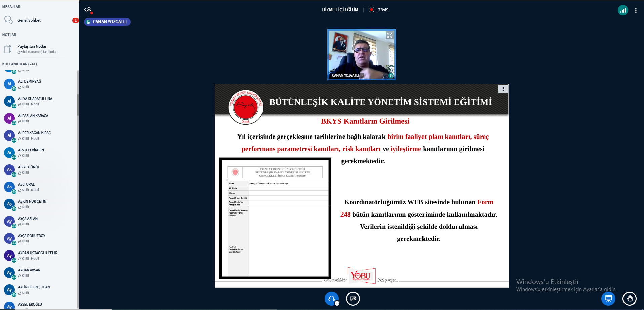Open Paylaşılan Notlar shared notes
The image size is (644, 310).
(x=32, y=46)
